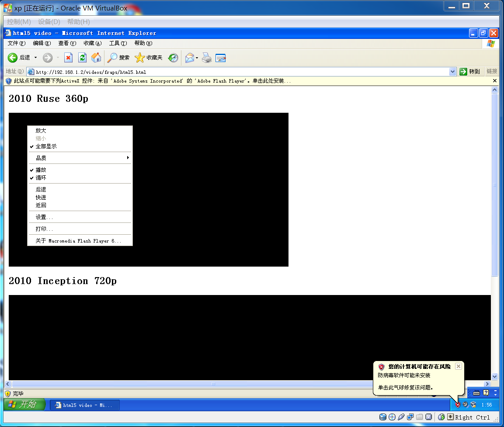Click the Stop loading red X icon

pos(68,58)
